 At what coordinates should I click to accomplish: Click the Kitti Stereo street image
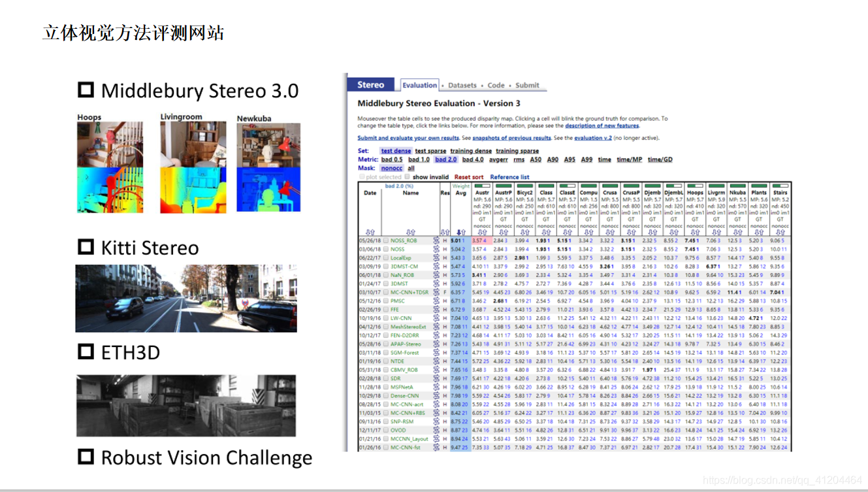185,298
